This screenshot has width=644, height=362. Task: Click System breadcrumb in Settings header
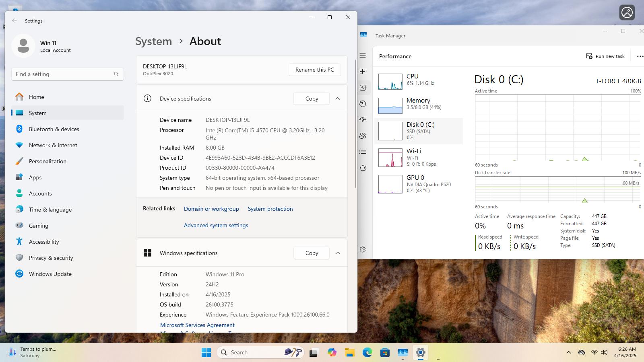[x=153, y=41]
